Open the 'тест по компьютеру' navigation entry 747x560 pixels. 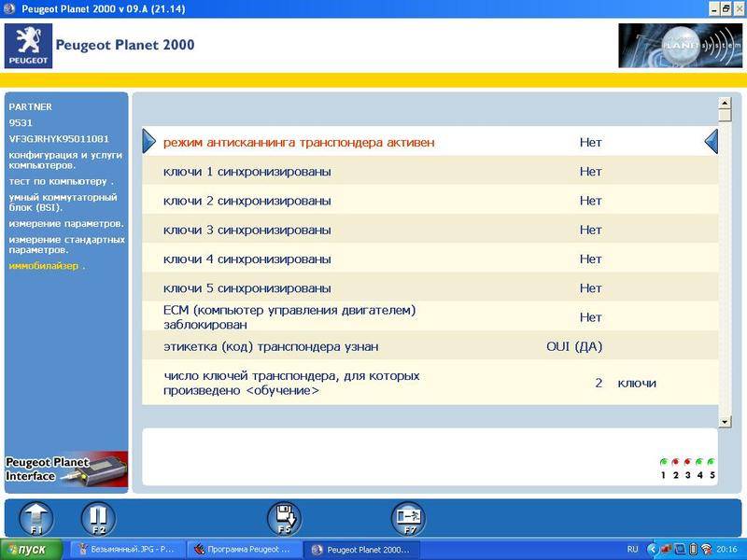pos(61,181)
